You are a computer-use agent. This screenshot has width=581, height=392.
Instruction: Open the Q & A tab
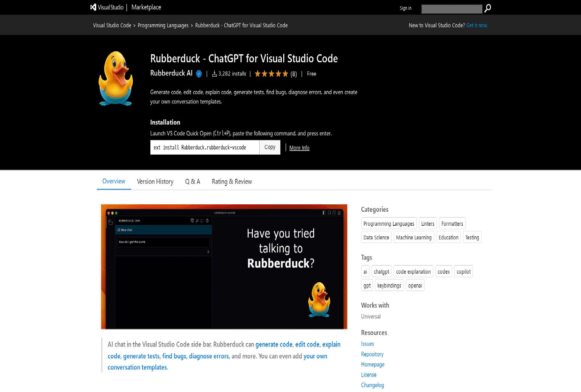pos(192,181)
